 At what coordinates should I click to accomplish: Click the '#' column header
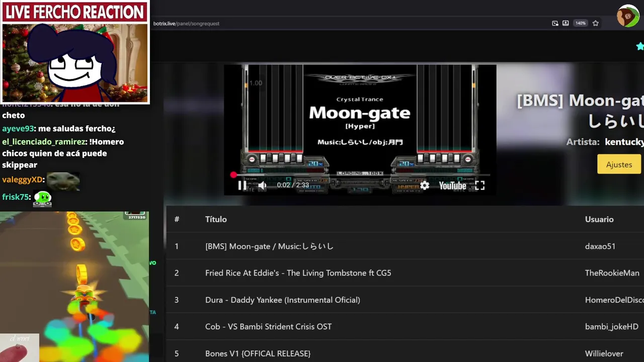(177, 219)
